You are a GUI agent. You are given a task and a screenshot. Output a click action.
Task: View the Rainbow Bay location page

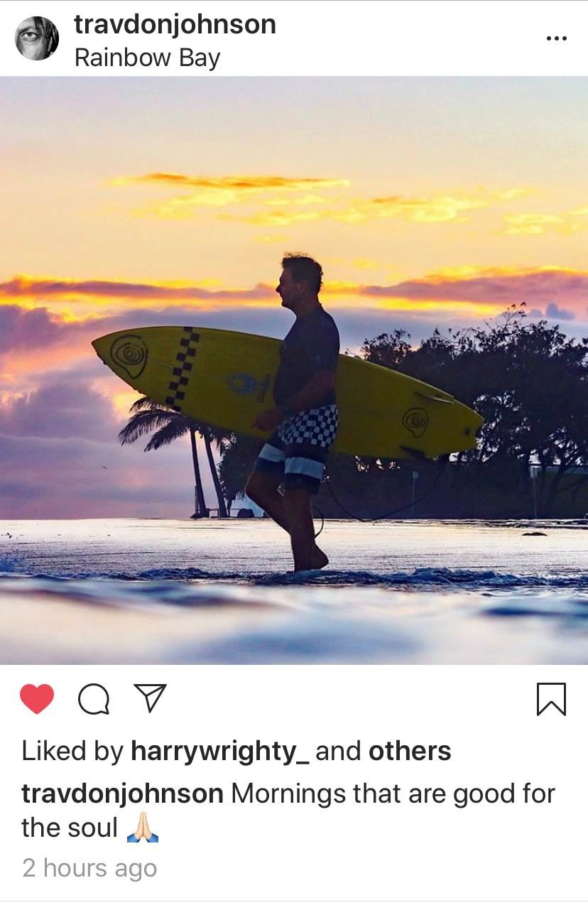[x=147, y=58]
